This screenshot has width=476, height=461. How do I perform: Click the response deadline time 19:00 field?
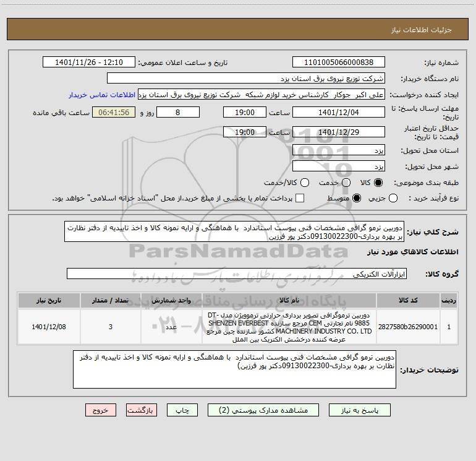[x=245, y=112]
